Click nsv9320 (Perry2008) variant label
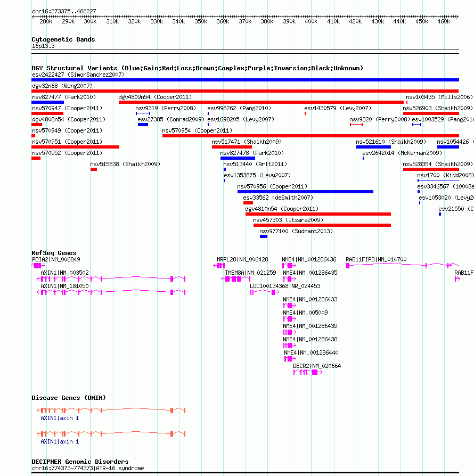474x476 pixels. pyautogui.click(x=380, y=120)
